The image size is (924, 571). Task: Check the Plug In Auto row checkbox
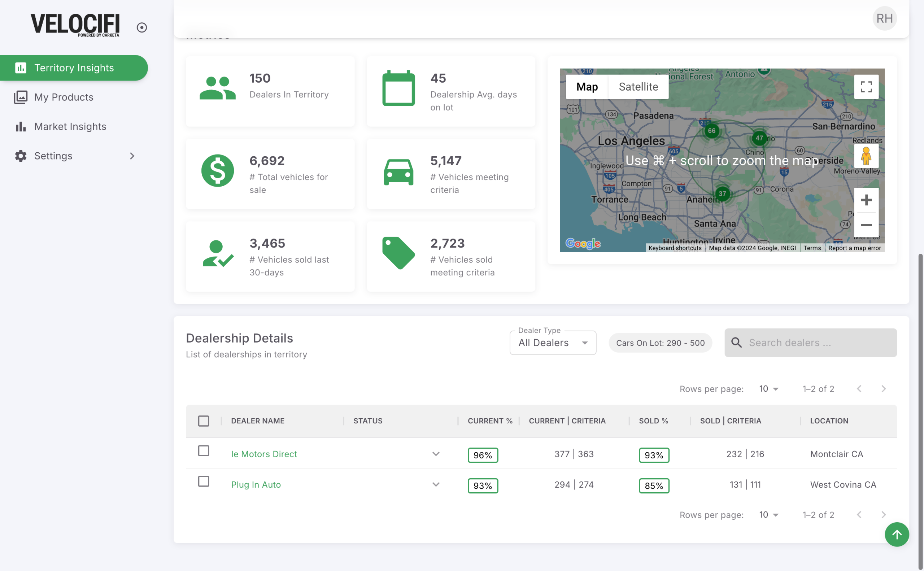(204, 481)
